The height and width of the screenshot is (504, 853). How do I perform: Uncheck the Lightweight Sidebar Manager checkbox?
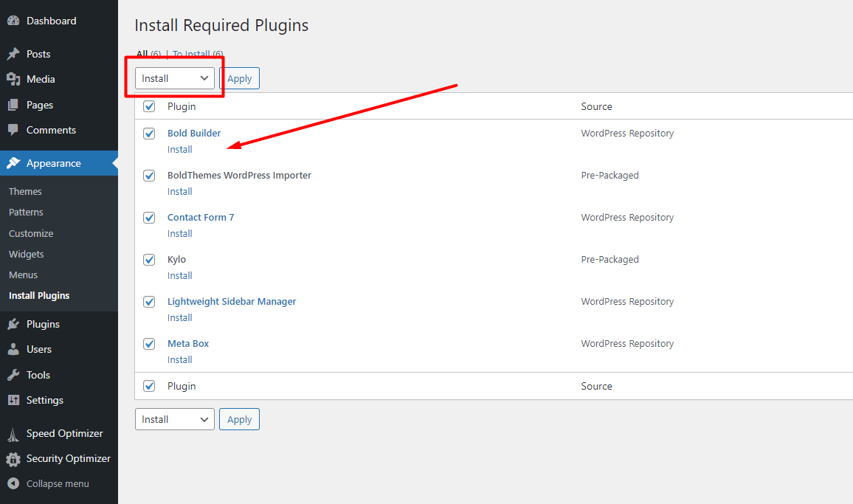149,302
